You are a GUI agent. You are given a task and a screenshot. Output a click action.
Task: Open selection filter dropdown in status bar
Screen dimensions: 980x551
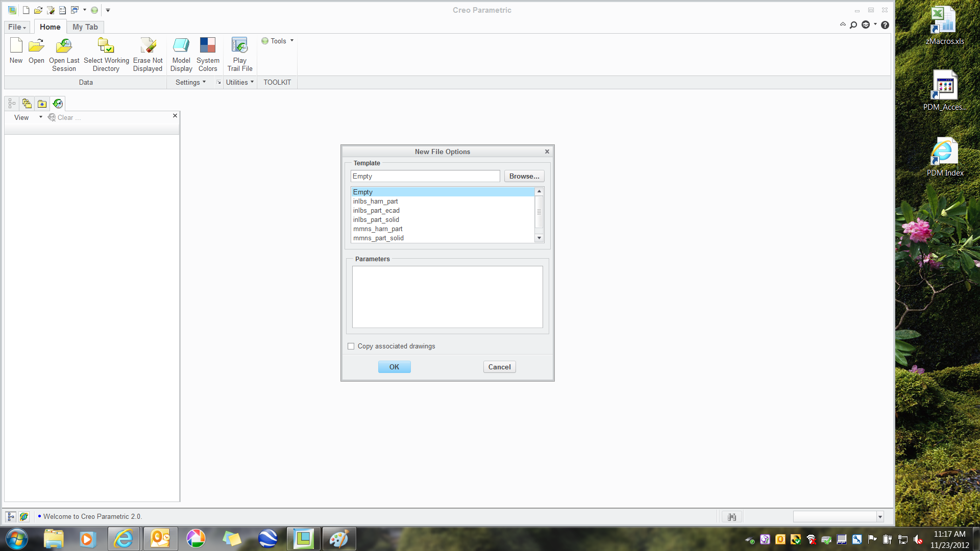click(880, 517)
